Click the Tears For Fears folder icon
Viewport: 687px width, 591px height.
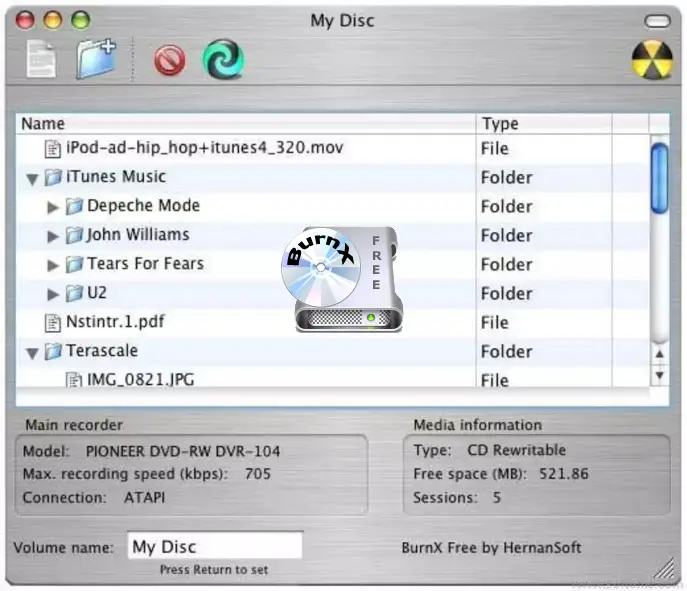[74, 264]
